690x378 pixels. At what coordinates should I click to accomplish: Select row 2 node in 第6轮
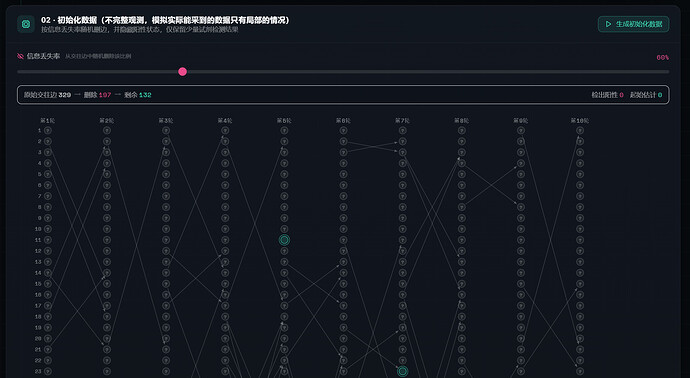(344, 141)
